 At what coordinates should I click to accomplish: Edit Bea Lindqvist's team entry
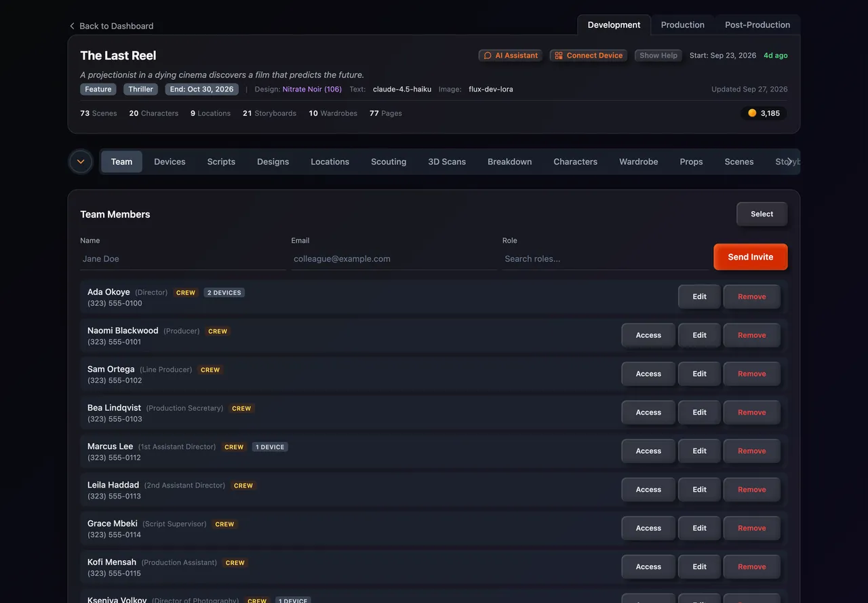(x=699, y=412)
